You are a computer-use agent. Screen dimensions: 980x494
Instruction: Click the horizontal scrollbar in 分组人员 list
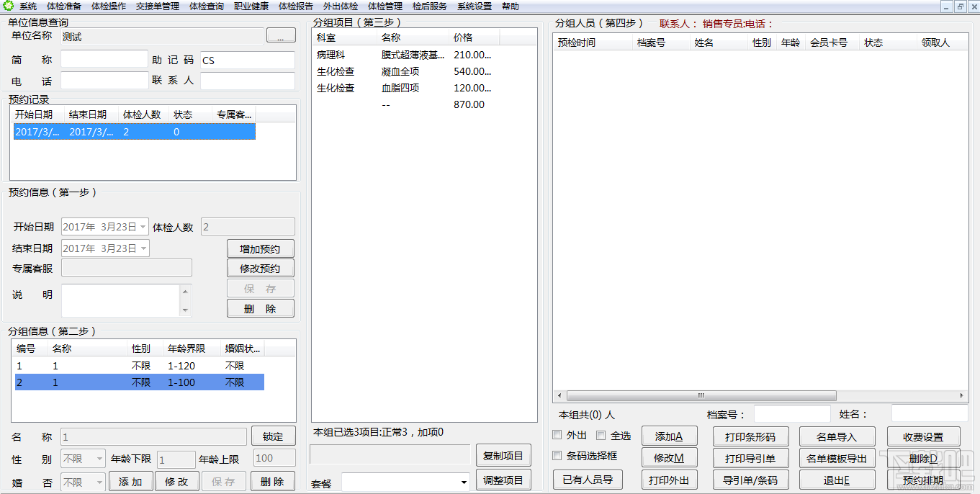701,396
